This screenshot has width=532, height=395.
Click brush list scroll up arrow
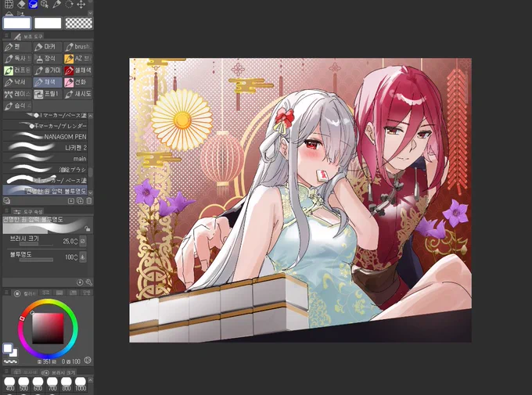[90, 116]
